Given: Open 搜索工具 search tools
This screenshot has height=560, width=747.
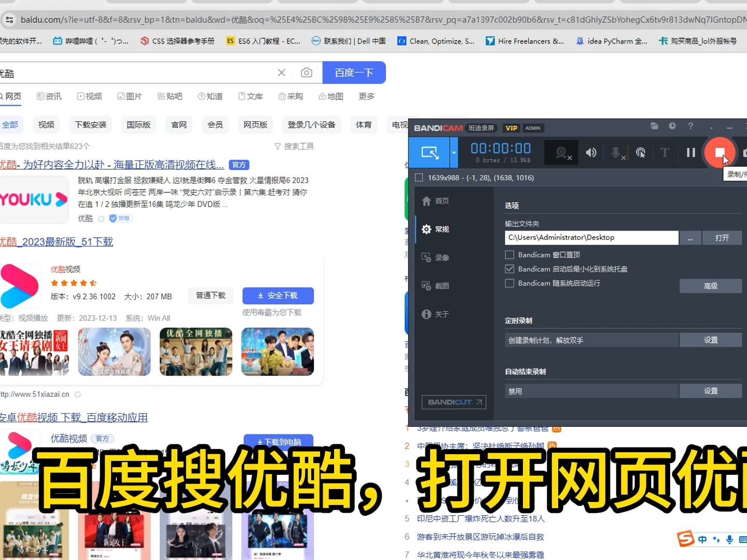Looking at the screenshot, I should (294, 146).
